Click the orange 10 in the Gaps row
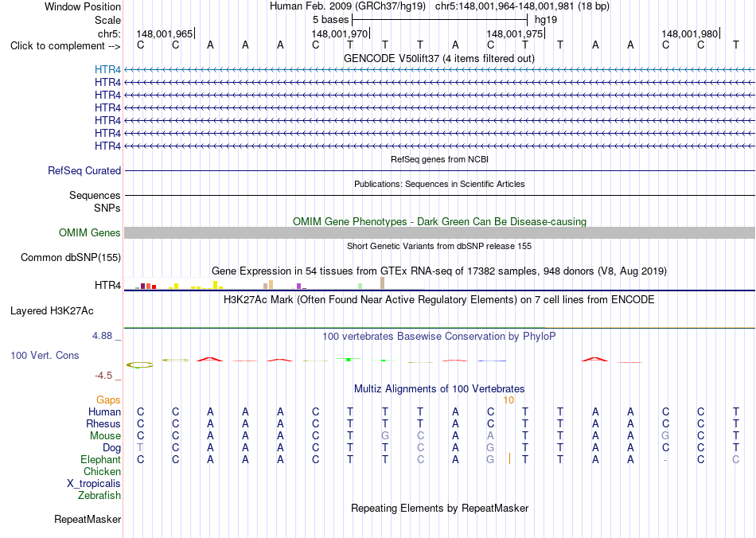The image size is (756, 538). point(509,400)
